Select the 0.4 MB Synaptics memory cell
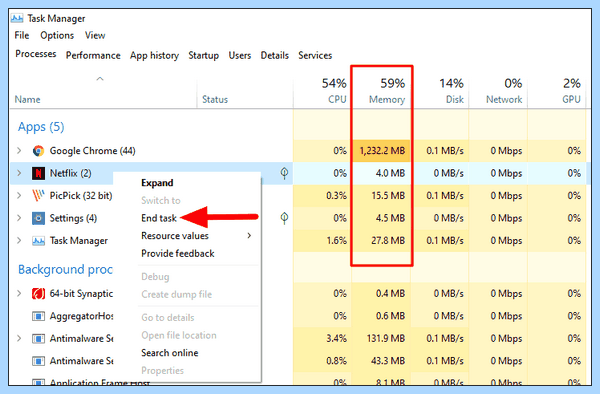The height and width of the screenshot is (394, 600). tap(382, 293)
